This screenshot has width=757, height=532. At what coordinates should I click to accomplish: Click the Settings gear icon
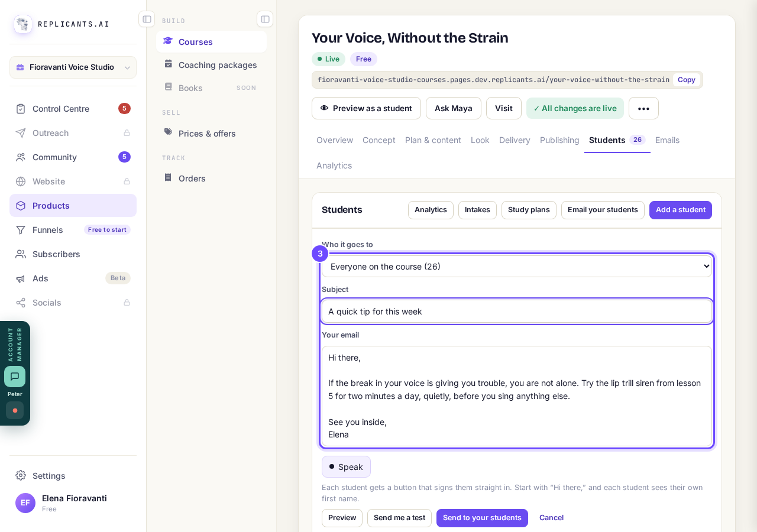[21, 475]
